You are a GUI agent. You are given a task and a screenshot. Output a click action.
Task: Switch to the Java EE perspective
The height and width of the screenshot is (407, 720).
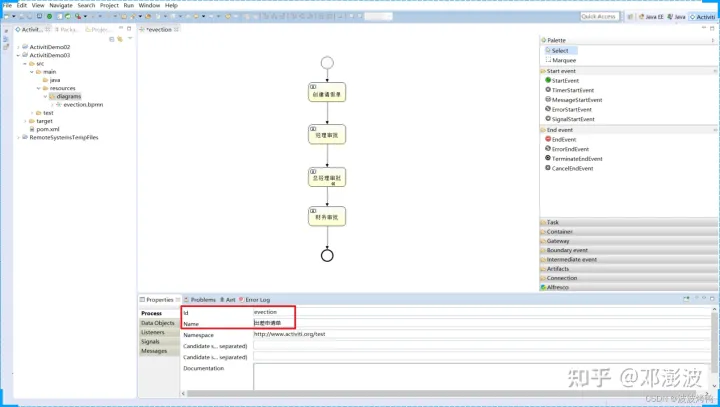point(651,17)
